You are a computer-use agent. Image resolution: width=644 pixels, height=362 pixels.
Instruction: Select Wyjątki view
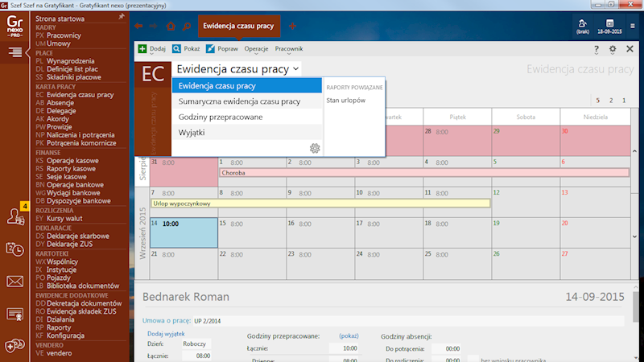click(x=247, y=133)
